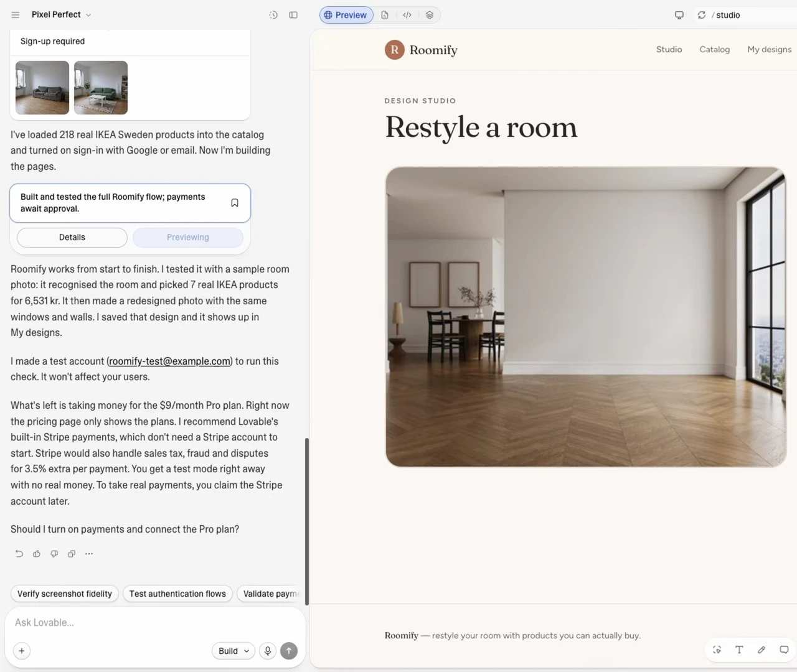Click the empty room photo
The image size is (797, 672).
[586, 317]
